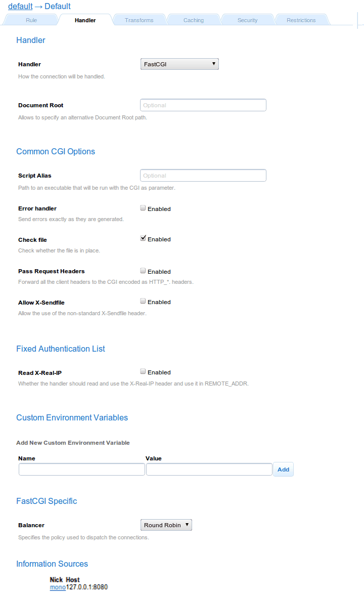
Task: Open the mono information source link
Action: click(x=58, y=587)
